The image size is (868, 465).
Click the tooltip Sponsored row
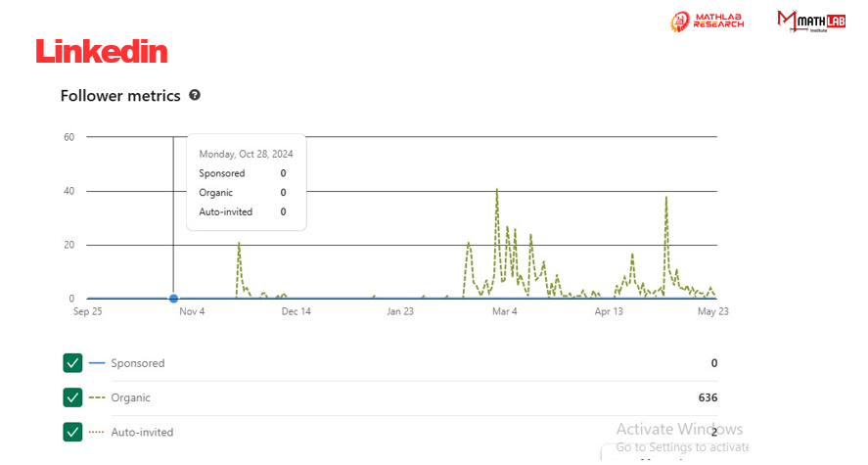coord(243,173)
